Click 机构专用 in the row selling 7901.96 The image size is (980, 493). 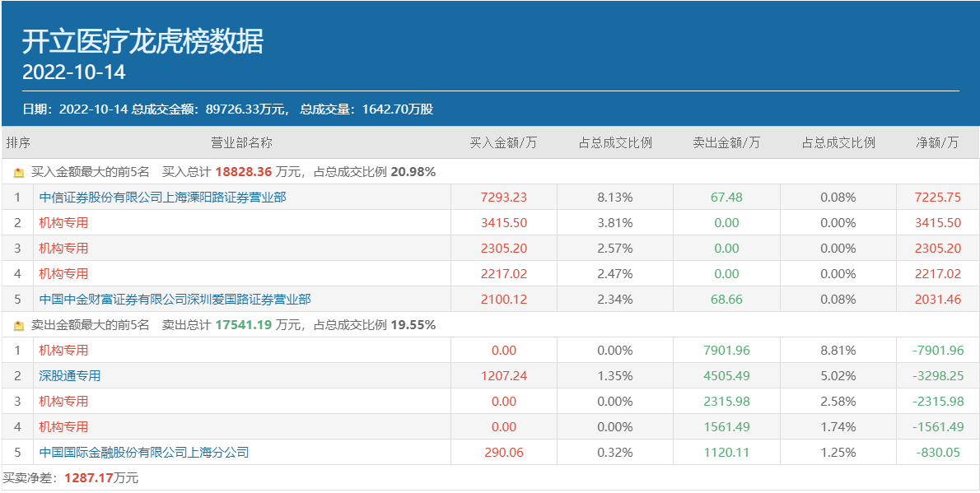coord(63,351)
